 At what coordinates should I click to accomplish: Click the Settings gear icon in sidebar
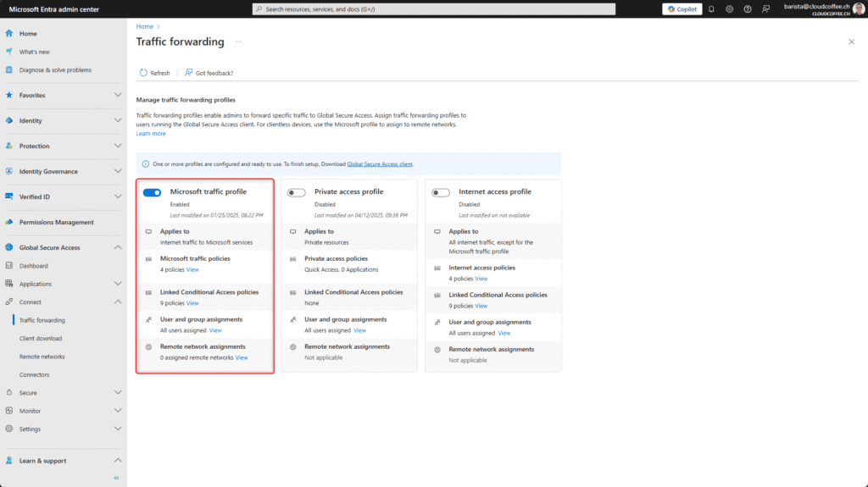[x=8, y=429]
